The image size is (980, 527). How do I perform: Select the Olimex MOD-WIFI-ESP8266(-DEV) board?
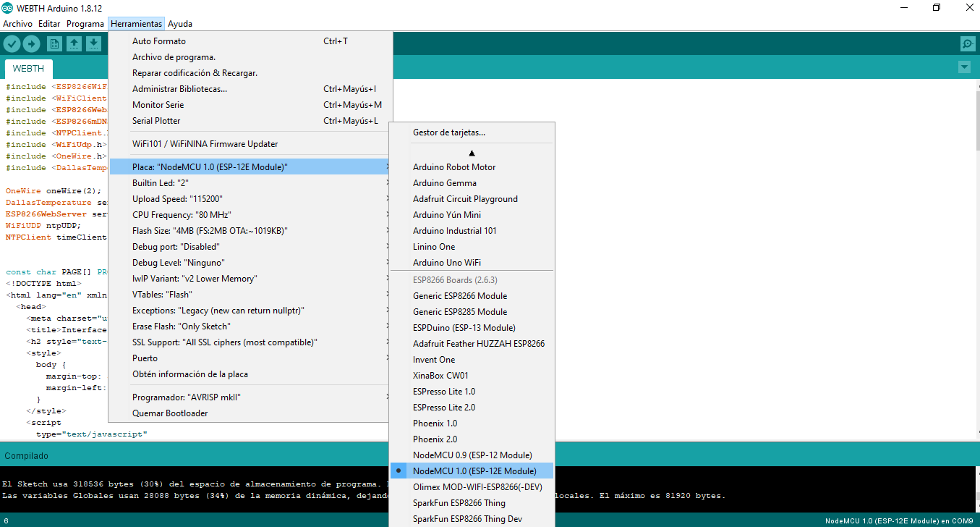[472, 487]
